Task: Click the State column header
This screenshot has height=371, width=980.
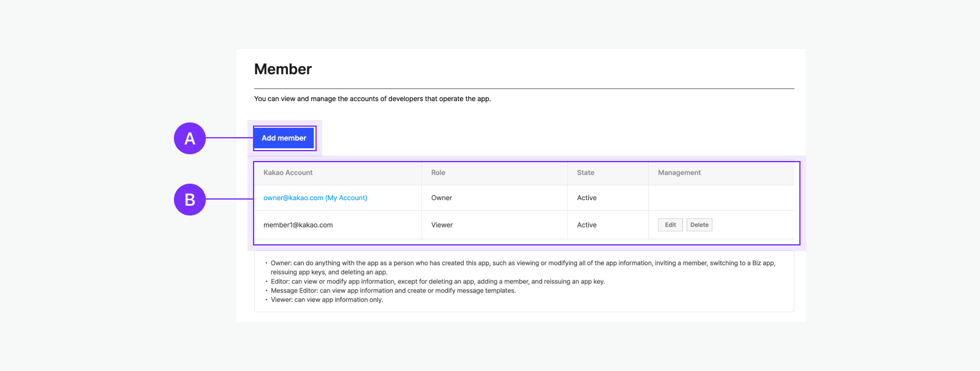Action: point(586,173)
